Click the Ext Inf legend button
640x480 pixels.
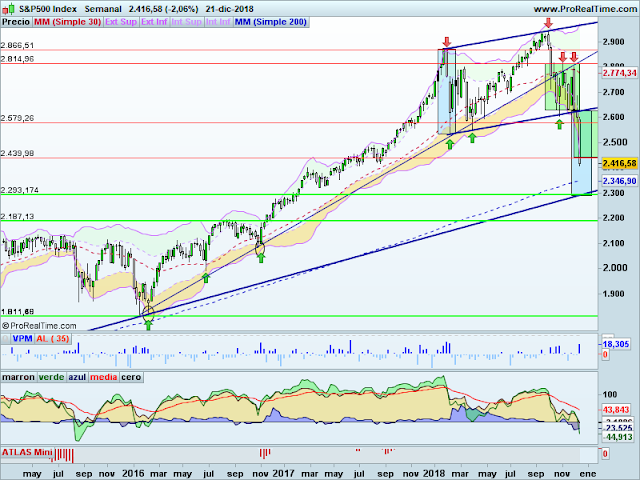coord(154,22)
